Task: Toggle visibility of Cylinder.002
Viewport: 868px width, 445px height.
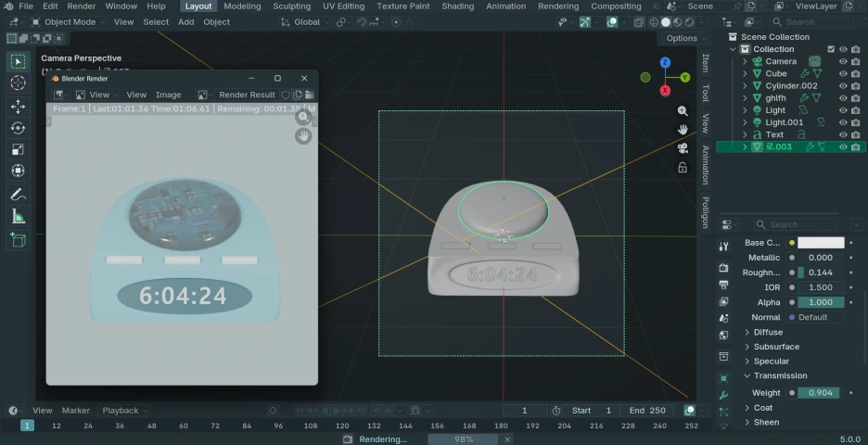Action: click(843, 86)
